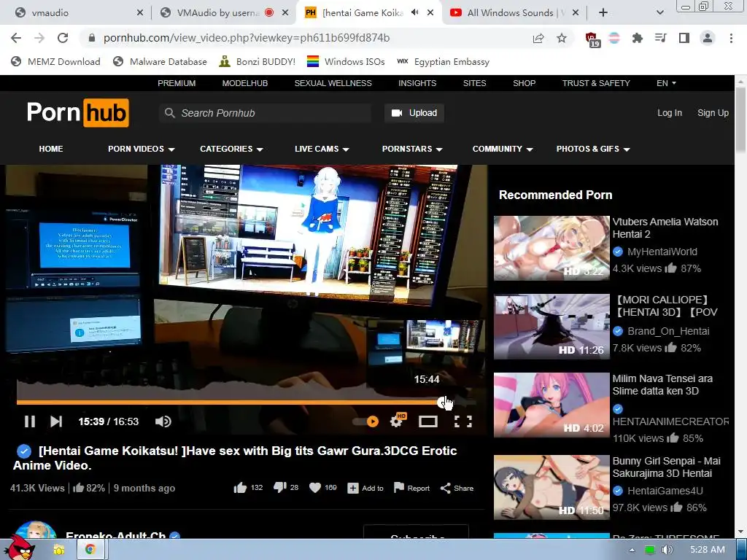747x560 pixels.
Task: Reload the current page
Action: (x=63, y=38)
